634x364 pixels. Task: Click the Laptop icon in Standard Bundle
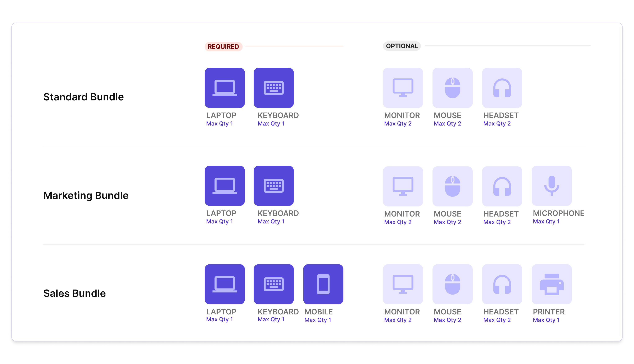225,88
